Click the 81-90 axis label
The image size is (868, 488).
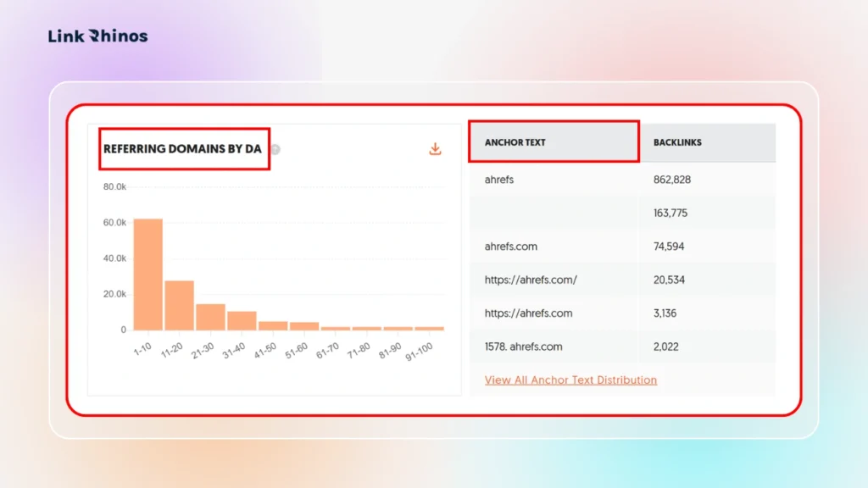pos(390,350)
